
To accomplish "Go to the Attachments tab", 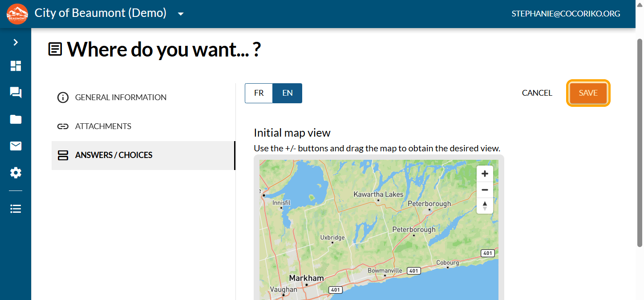I will 103,126.
